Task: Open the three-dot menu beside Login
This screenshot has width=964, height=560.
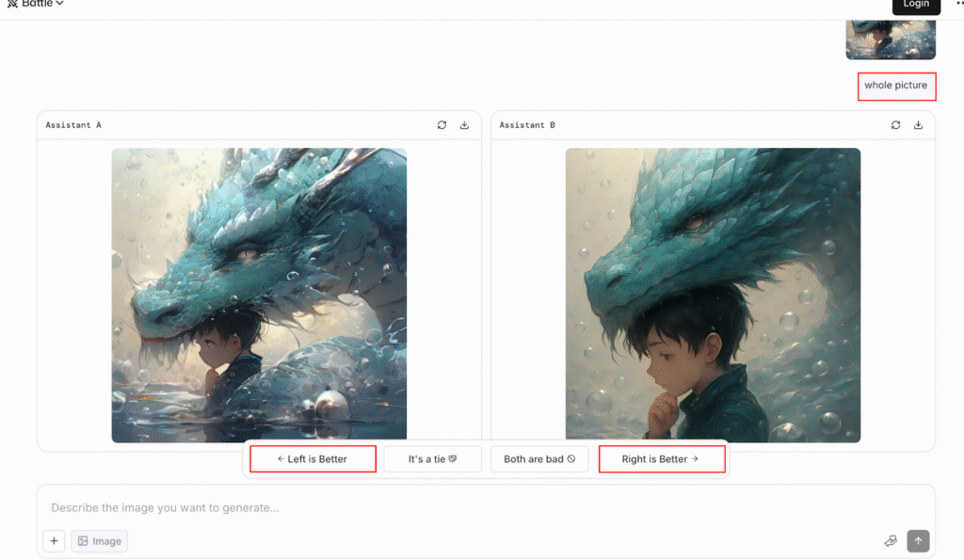Action: 958,5
